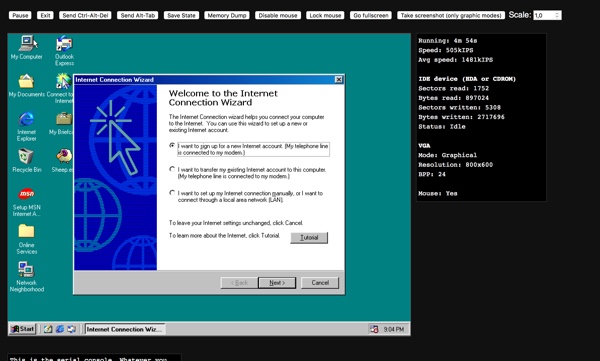Screen dimensions: 600x361
Task: Click the Send Ctrl-Alt-Del button
Action: coord(85,15)
